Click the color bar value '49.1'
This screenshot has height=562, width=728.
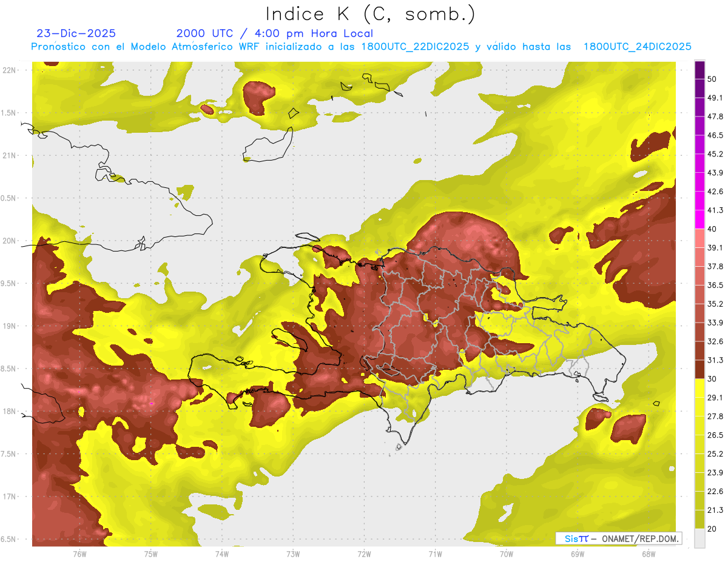pyautogui.click(x=715, y=98)
